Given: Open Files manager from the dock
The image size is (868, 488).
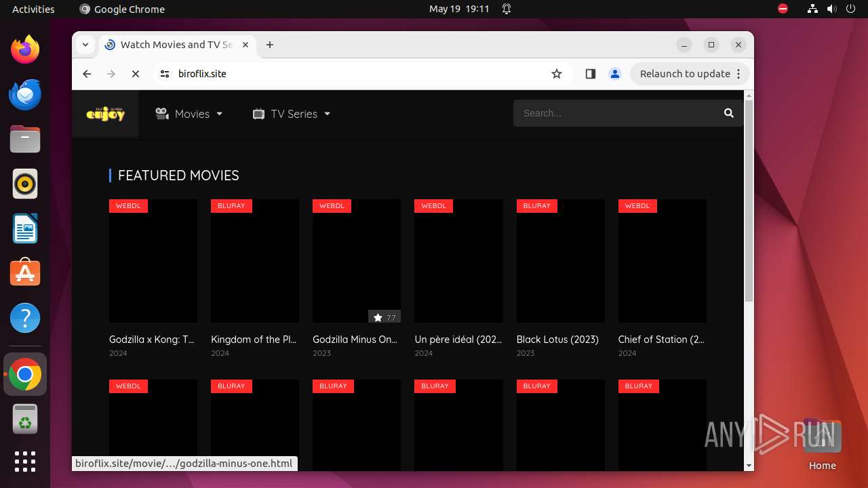Looking at the screenshot, I should click(25, 139).
